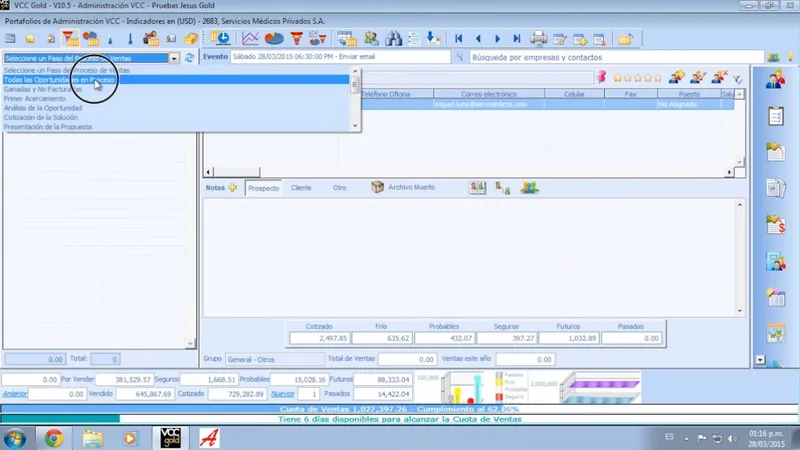Image resolution: width=800 pixels, height=450 pixels.
Task: Go to next record
Action: pyautogui.click(x=497, y=39)
